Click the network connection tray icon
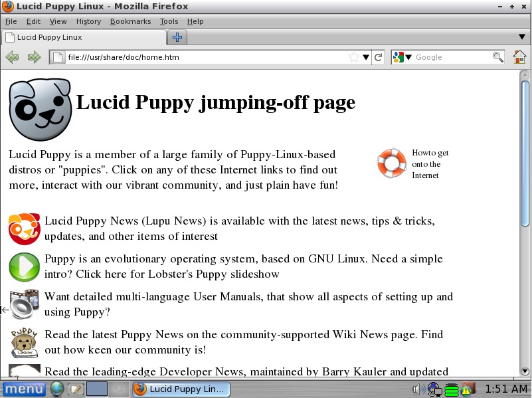The width and height of the screenshot is (532, 398). coord(434,389)
